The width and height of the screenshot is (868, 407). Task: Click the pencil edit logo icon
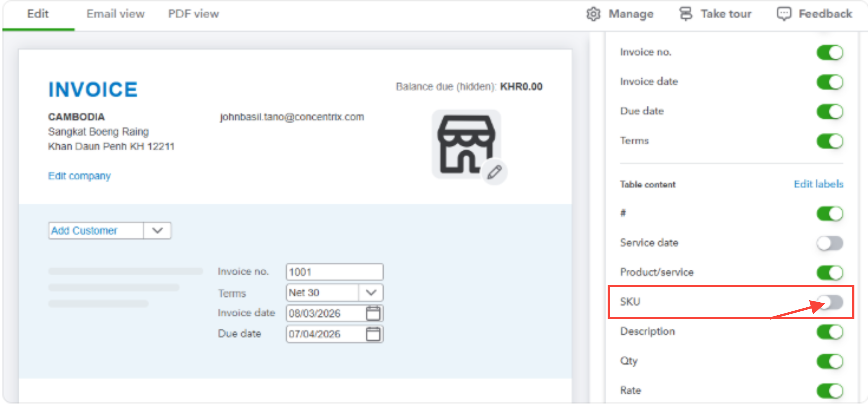coord(494,172)
